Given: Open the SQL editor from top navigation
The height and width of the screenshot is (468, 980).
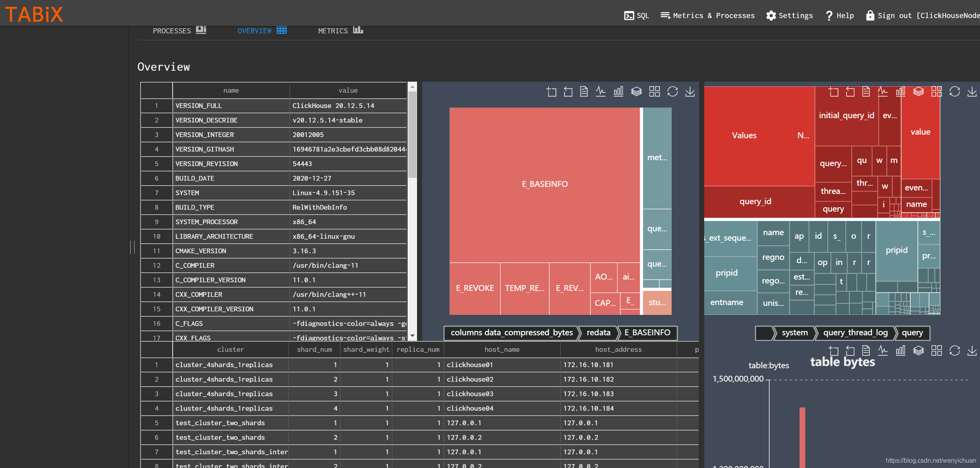Looking at the screenshot, I should (636, 16).
